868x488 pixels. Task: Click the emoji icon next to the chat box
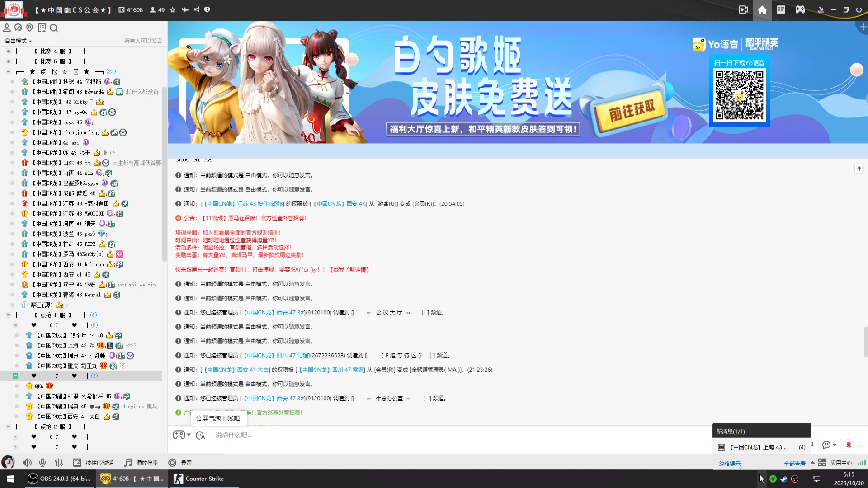(200, 435)
